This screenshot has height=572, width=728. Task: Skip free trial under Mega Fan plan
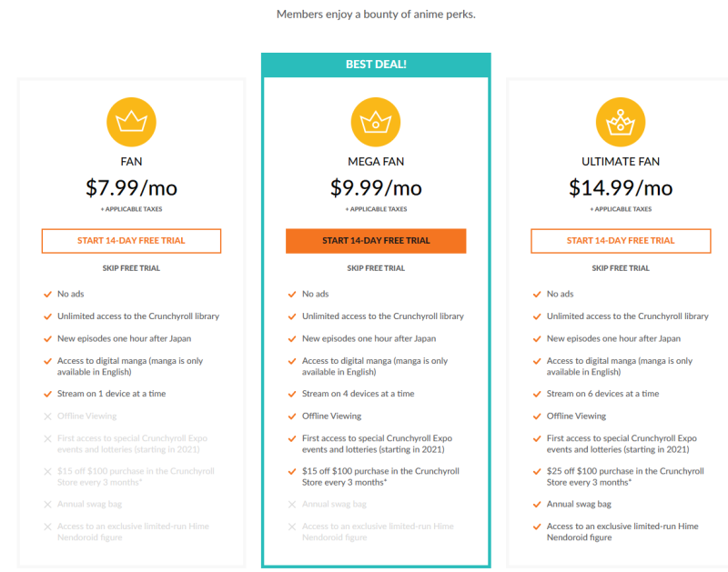376,268
